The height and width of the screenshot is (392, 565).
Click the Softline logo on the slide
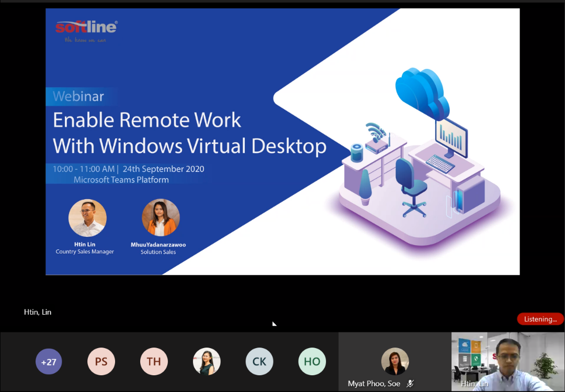(86, 31)
